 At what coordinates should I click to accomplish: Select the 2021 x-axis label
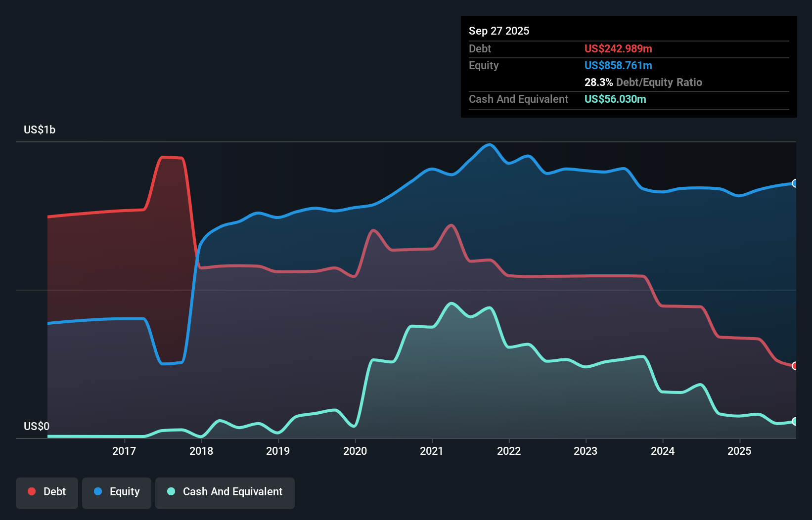pos(432,451)
